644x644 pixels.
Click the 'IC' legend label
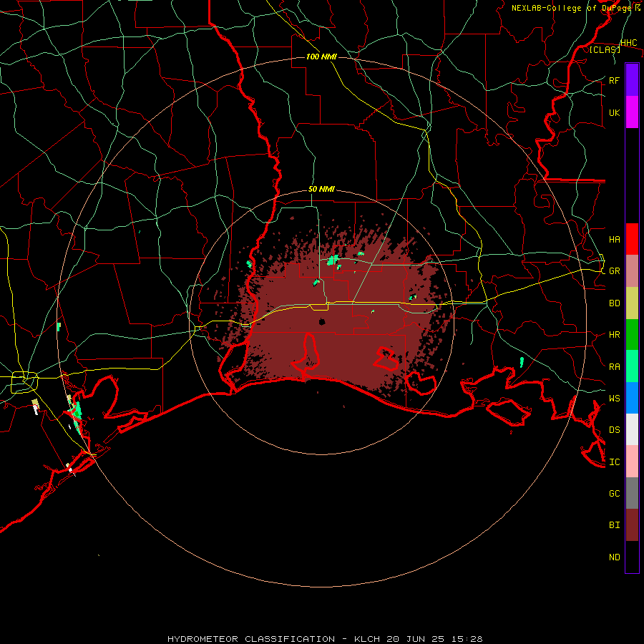point(614,462)
